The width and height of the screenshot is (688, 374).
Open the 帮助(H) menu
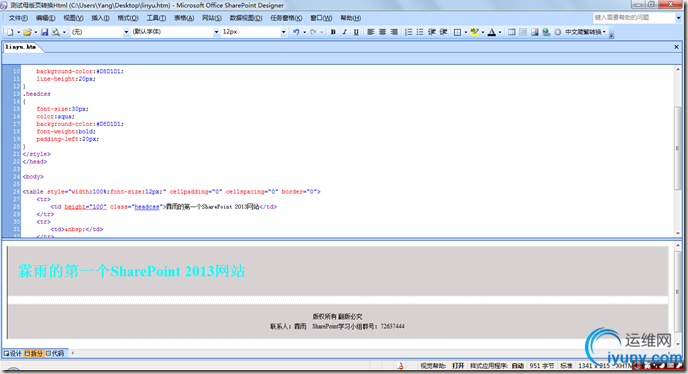click(351, 18)
